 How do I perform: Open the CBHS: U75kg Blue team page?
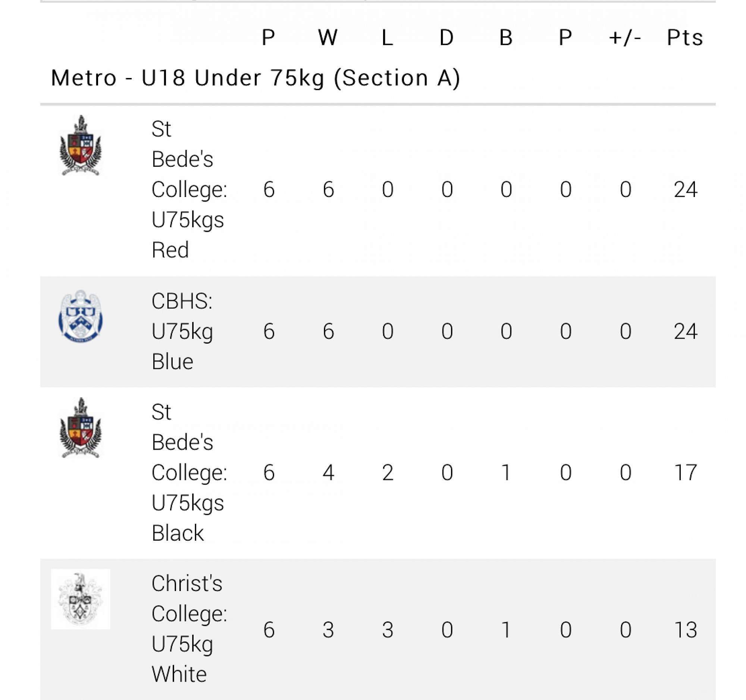pos(182,331)
